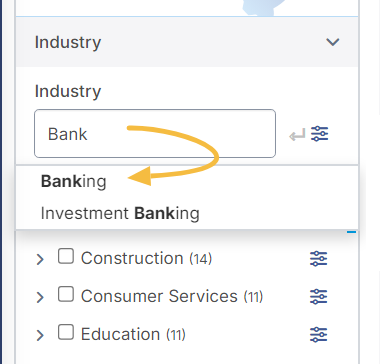Expand the Education category arrow

(40, 335)
